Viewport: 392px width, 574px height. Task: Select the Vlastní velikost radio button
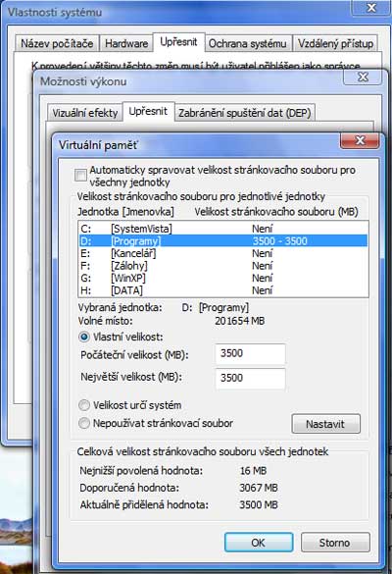pos(84,337)
